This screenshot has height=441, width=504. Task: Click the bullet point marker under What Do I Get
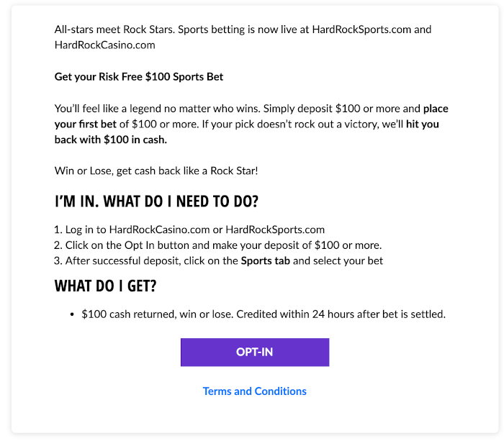(72, 314)
